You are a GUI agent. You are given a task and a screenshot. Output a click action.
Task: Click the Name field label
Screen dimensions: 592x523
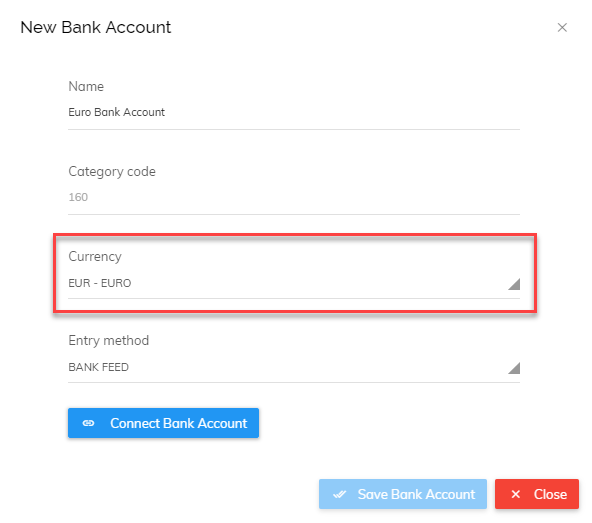coord(86,86)
